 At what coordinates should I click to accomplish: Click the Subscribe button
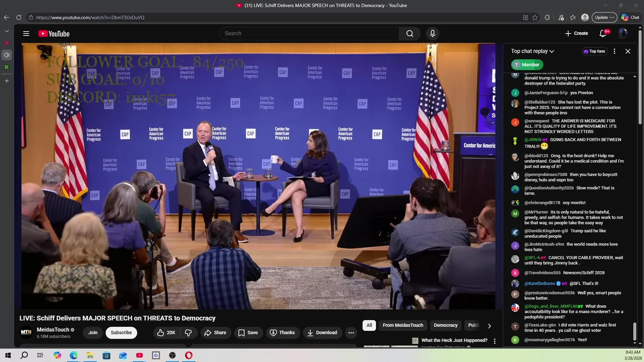[121, 333]
